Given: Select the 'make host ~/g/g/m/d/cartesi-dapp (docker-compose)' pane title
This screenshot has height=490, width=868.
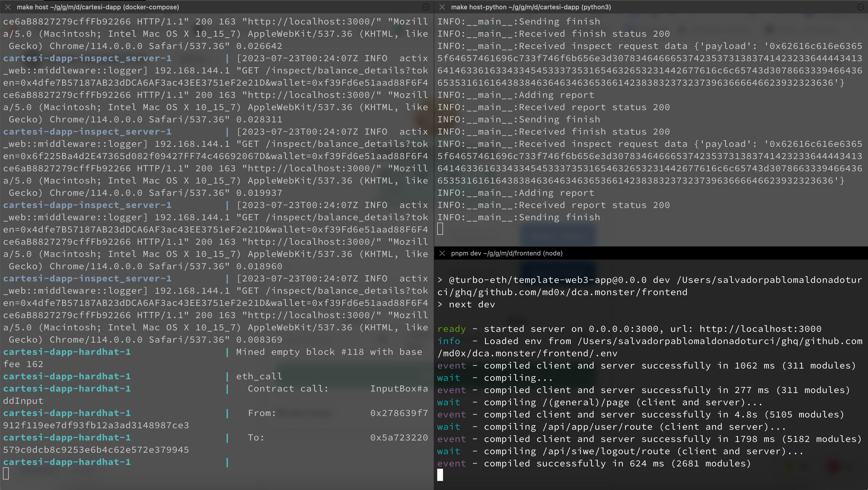Looking at the screenshot, I should tap(98, 7).
